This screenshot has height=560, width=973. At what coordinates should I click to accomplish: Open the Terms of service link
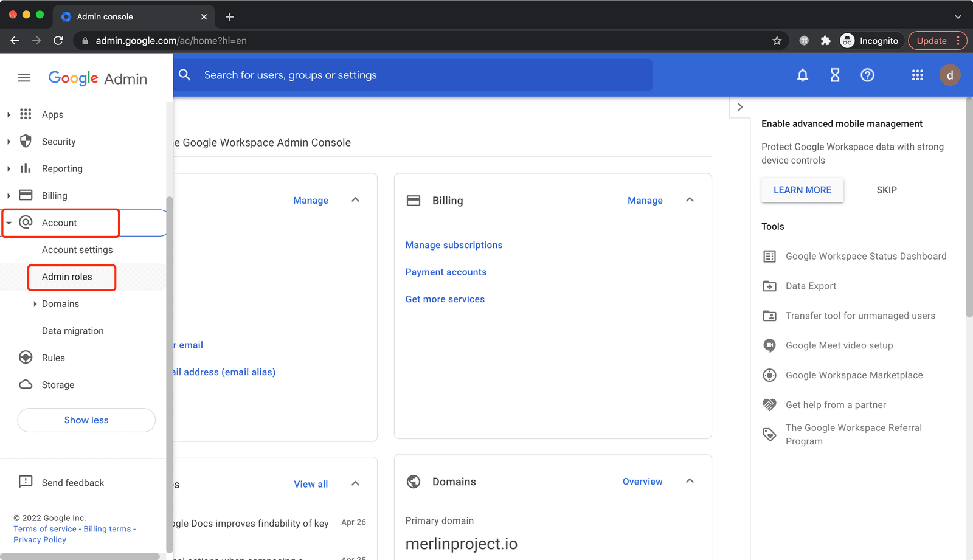(x=45, y=529)
